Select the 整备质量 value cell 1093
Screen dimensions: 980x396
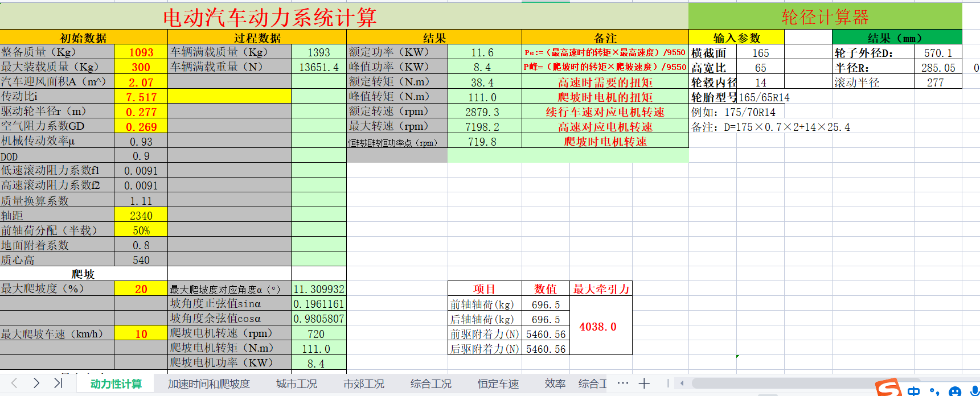(x=141, y=52)
